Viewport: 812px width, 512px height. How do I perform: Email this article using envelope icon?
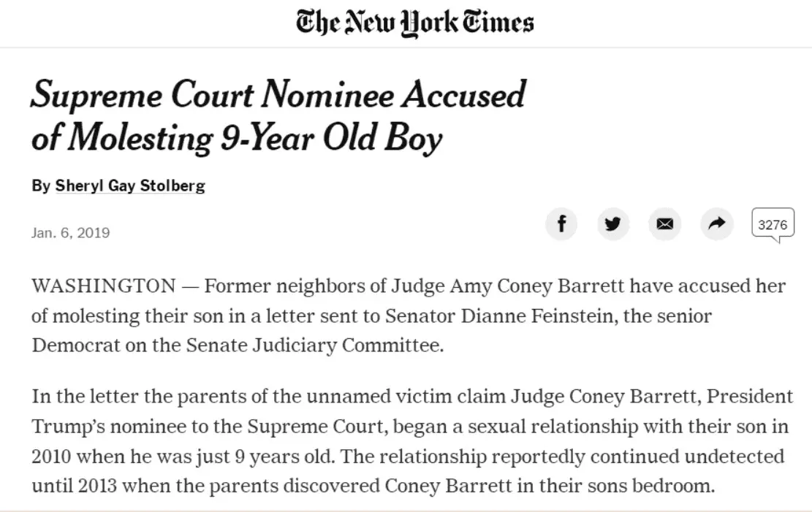coord(664,223)
